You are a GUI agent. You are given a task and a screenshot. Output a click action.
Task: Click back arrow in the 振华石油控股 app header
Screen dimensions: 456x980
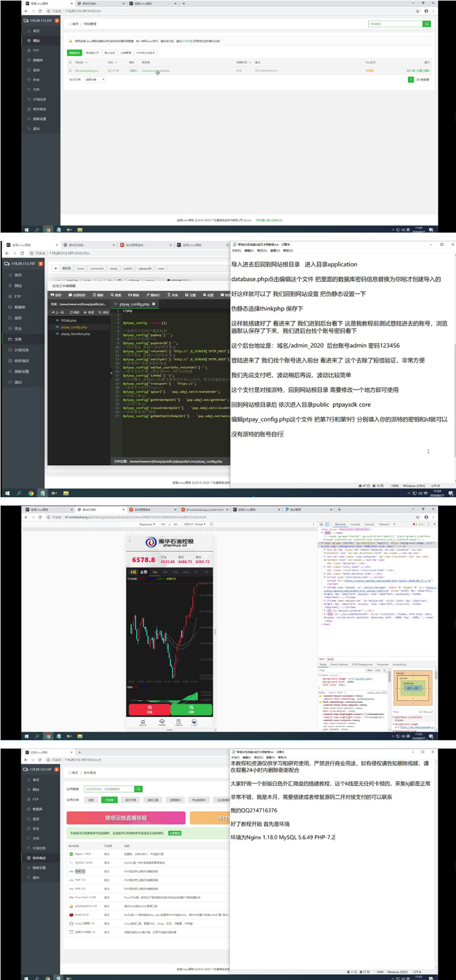(x=130, y=540)
